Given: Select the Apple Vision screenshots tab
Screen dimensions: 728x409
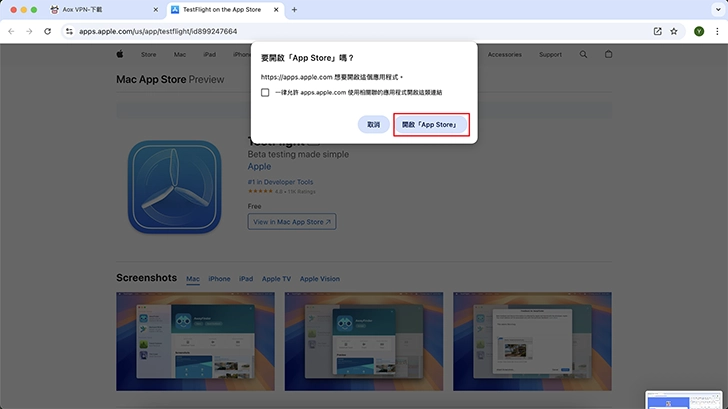Looking at the screenshot, I should pyautogui.click(x=320, y=279).
